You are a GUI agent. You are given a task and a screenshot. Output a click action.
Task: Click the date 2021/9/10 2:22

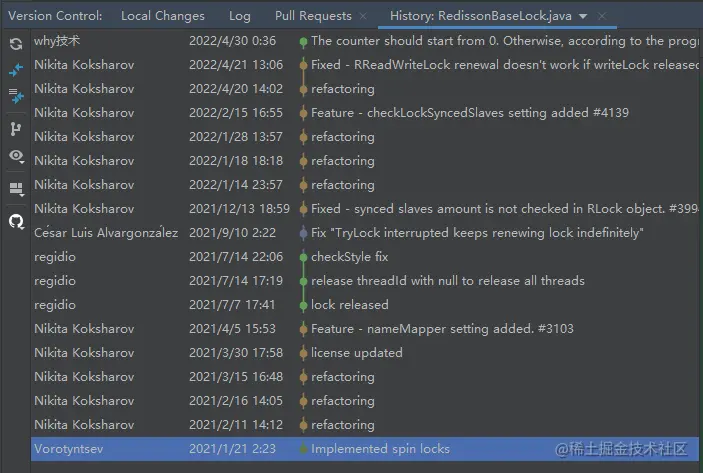232,233
